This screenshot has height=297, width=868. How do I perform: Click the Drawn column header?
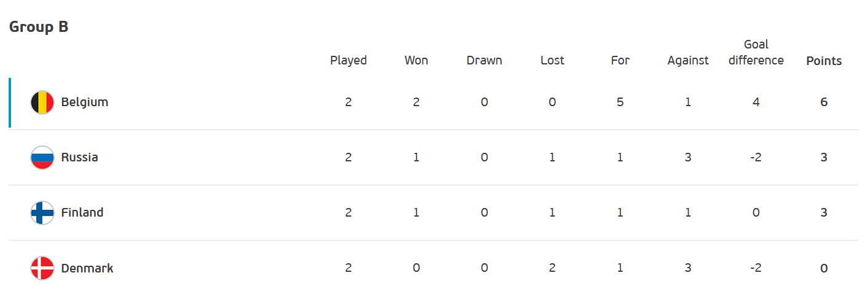coord(484,61)
